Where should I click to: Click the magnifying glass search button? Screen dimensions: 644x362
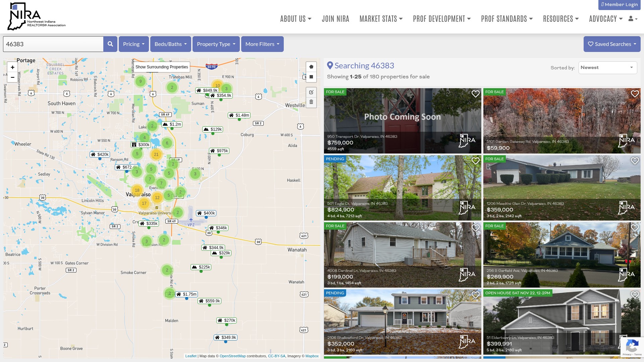pyautogui.click(x=110, y=44)
